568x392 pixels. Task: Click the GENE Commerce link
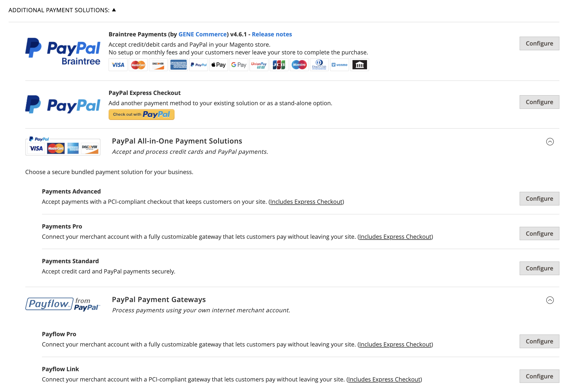202,34
